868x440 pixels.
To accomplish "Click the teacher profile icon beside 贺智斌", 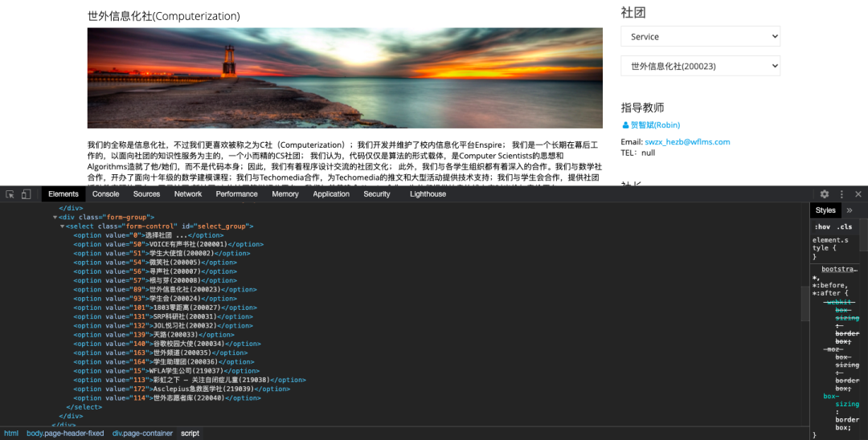I will pos(625,125).
